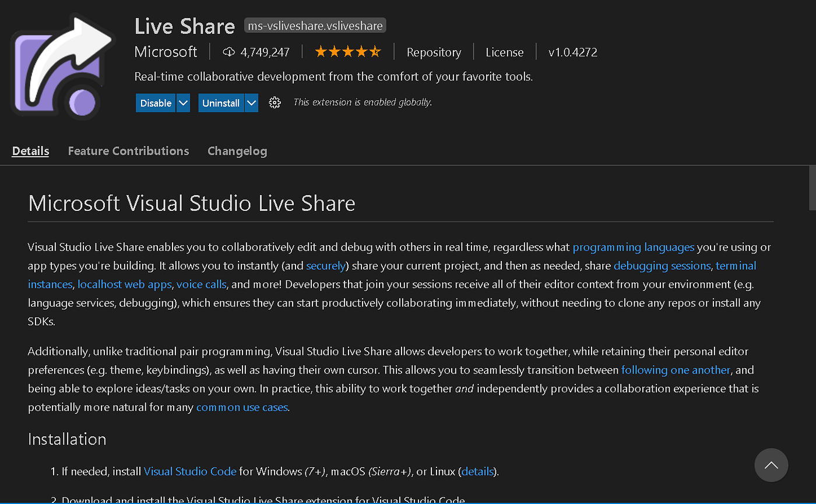
Task: Open the Repository link
Action: click(434, 52)
